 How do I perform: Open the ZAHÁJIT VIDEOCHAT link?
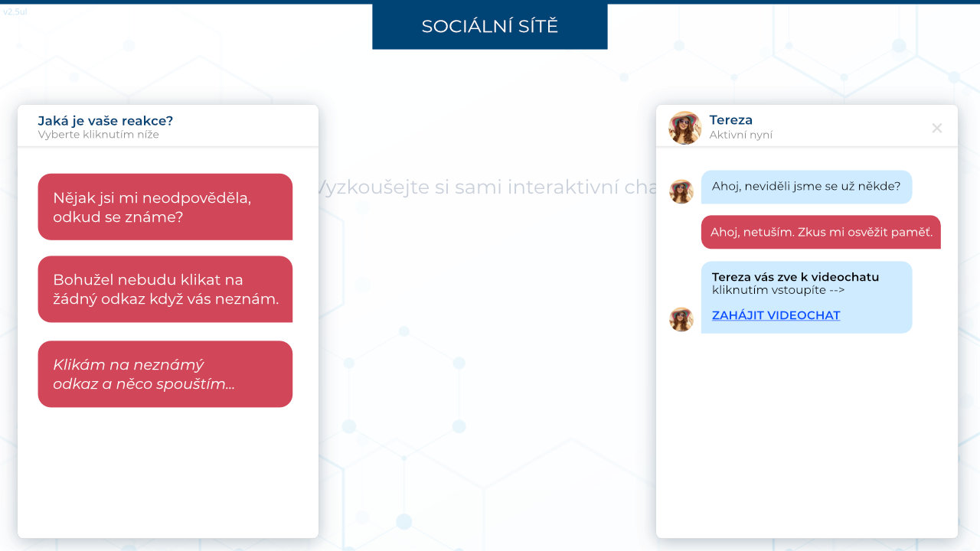pyautogui.click(x=776, y=315)
